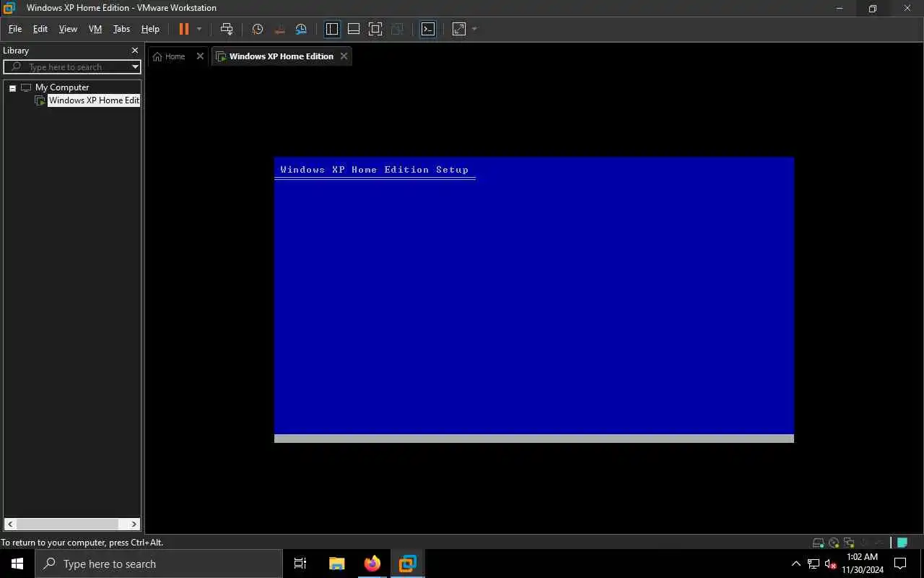Toggle the console view icon
Viewport: 924px width, 578px height.
point(428,29)
